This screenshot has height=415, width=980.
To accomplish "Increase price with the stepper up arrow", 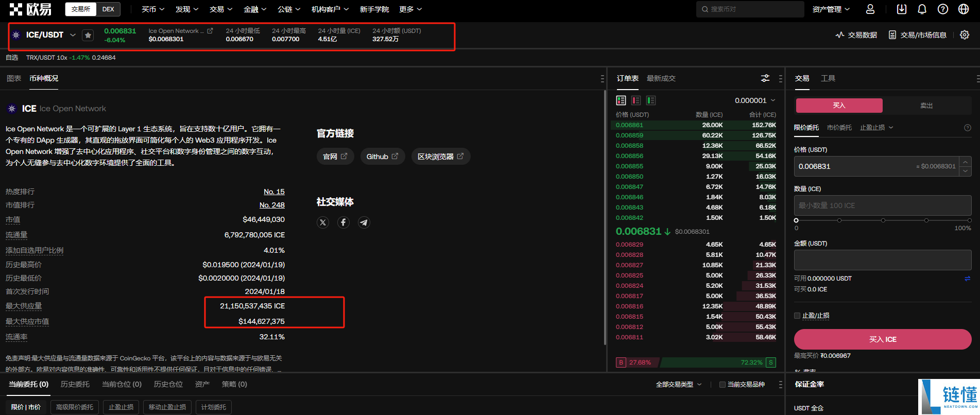I will click(x=966, y=162).
